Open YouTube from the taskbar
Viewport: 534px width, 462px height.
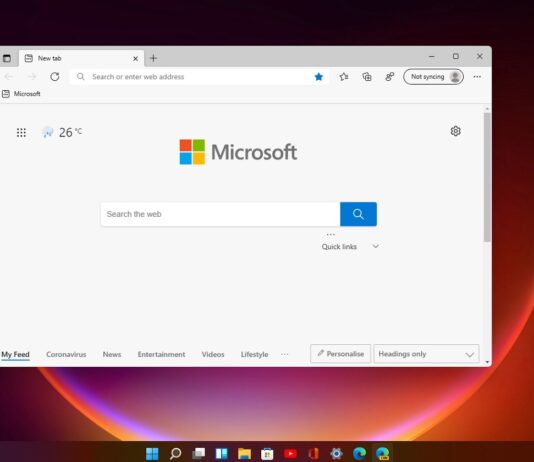click(x=290, y=453)
